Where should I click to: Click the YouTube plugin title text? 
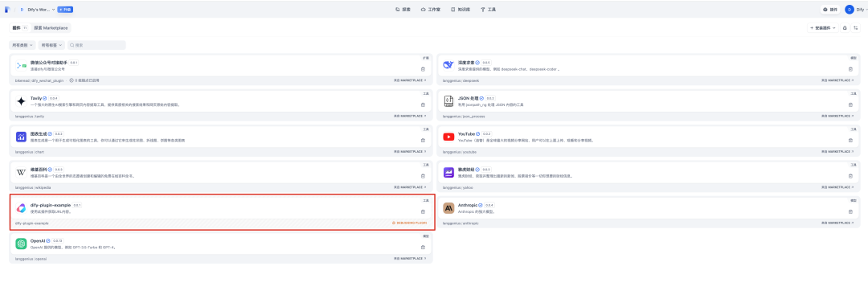pos(467,134)
